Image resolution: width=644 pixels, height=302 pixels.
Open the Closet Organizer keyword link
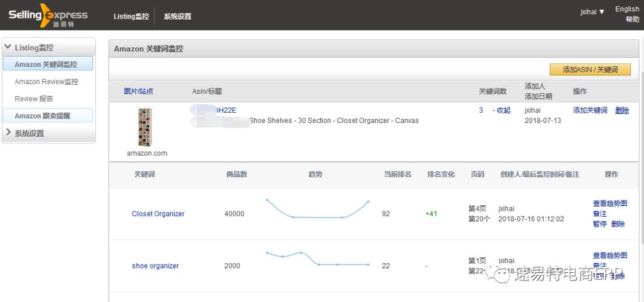point(158,214)
